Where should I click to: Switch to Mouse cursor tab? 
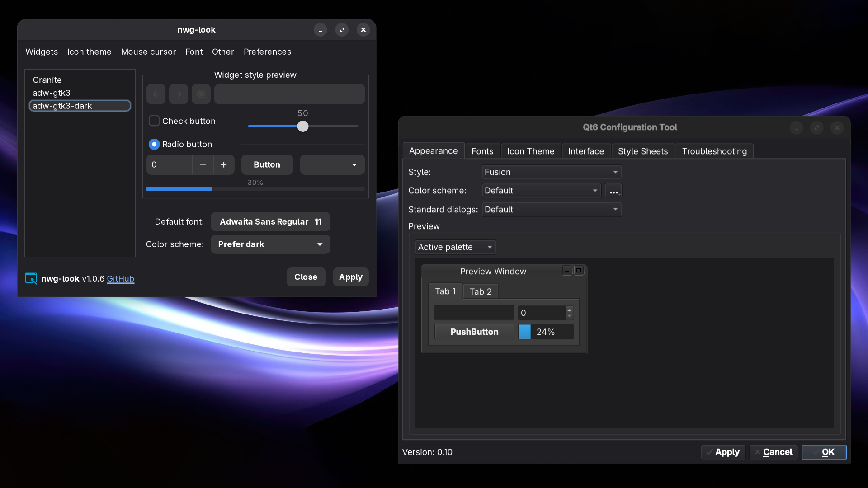coord(148,52)
